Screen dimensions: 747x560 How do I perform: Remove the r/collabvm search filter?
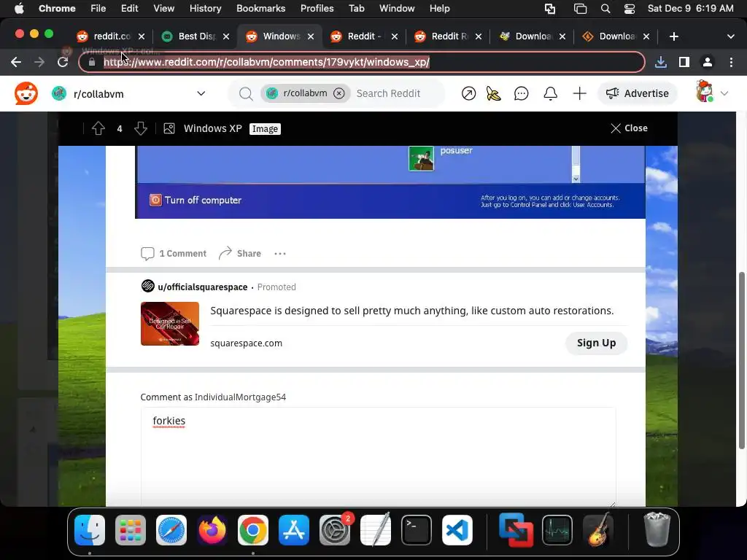coord(338,93)
